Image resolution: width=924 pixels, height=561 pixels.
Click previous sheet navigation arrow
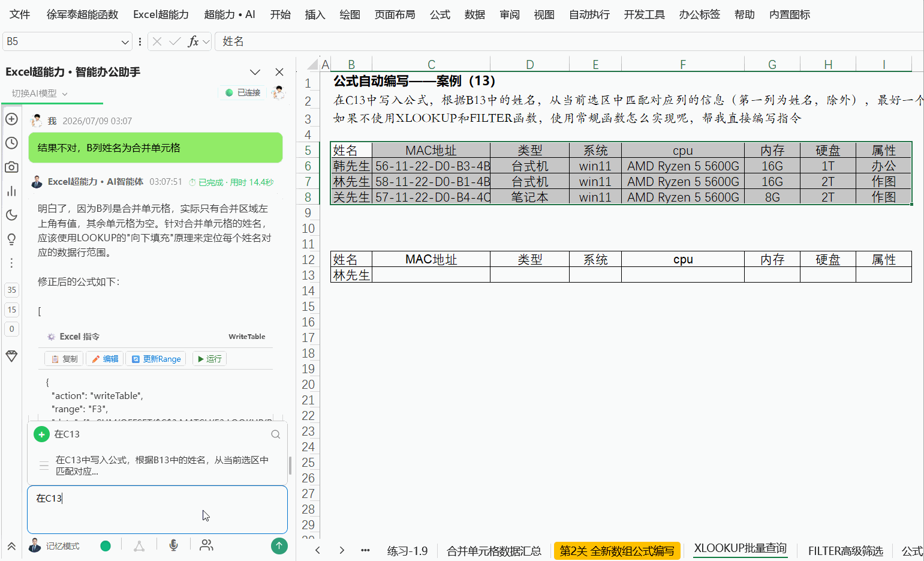[318, 550]
